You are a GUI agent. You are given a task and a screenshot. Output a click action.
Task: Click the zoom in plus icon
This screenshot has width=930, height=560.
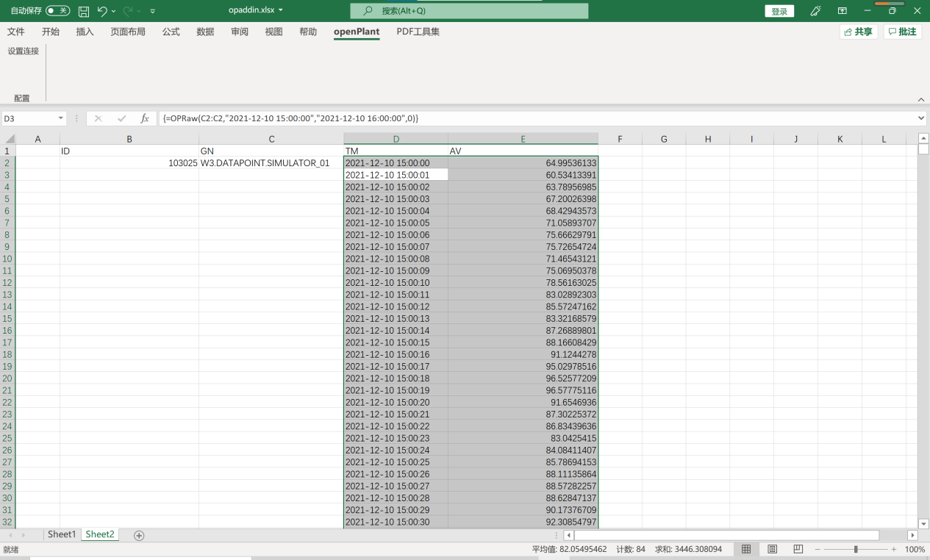click(893, 549)
